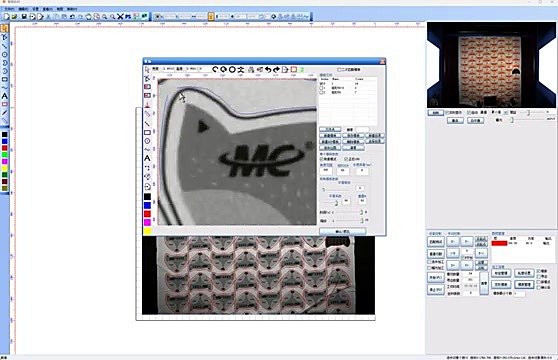Click the Start (F1) button

coord(436,277)
